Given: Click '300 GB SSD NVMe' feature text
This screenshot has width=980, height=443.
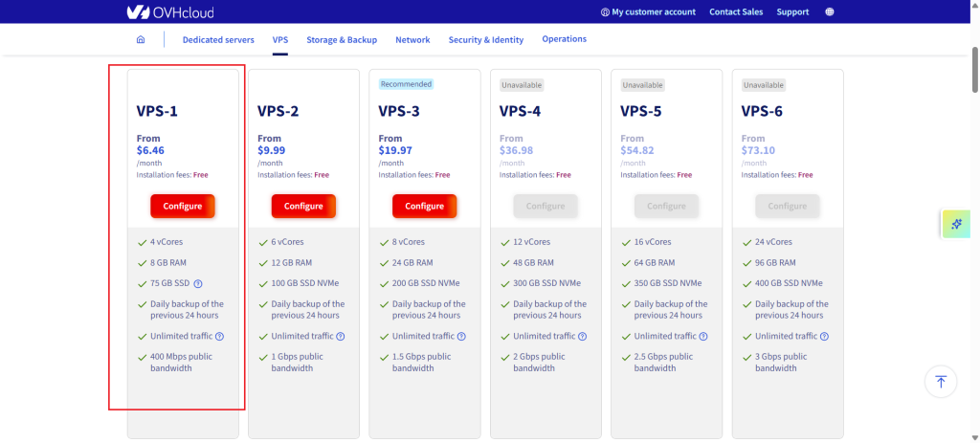Looking at the screenshot, I should [x=546, y=283].
